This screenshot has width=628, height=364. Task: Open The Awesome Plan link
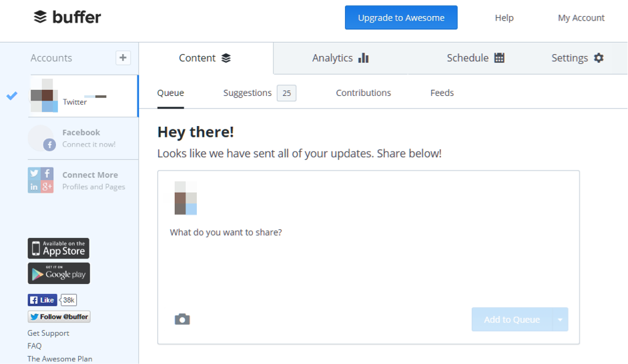pyautogui.click(x=59, y=359)
